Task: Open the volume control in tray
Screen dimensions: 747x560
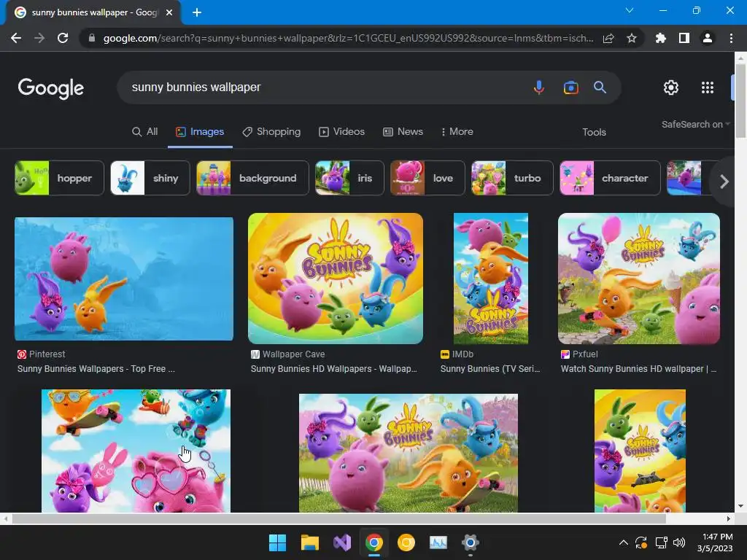Action: (679, 542)
